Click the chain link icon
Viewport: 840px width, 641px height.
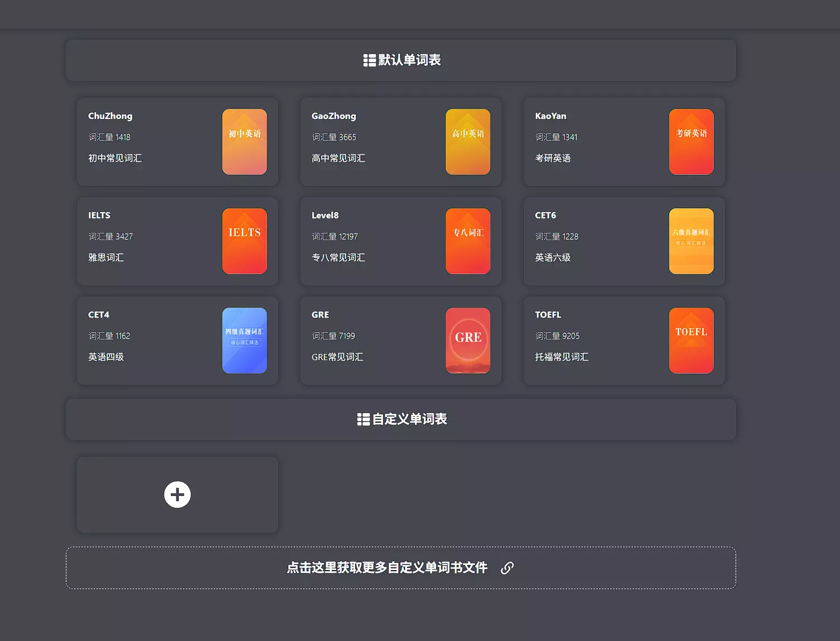(507, 568)
